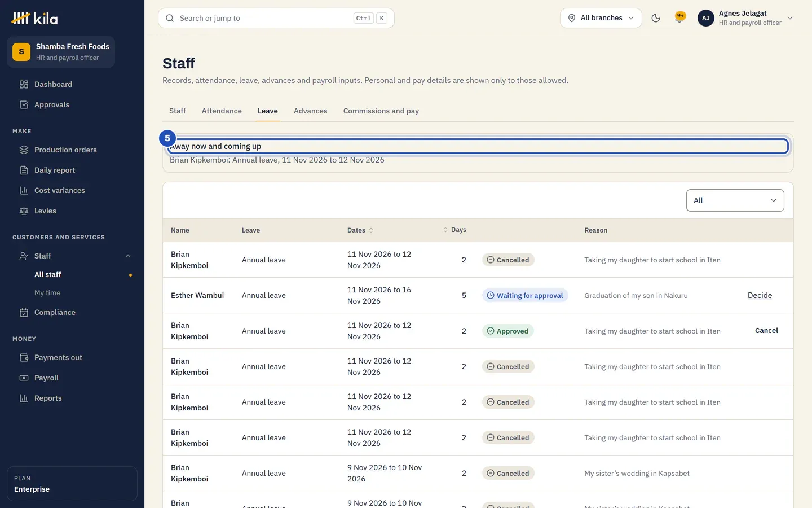Open the Advances tab
The image size is (812, 508).
pos(311,111)
